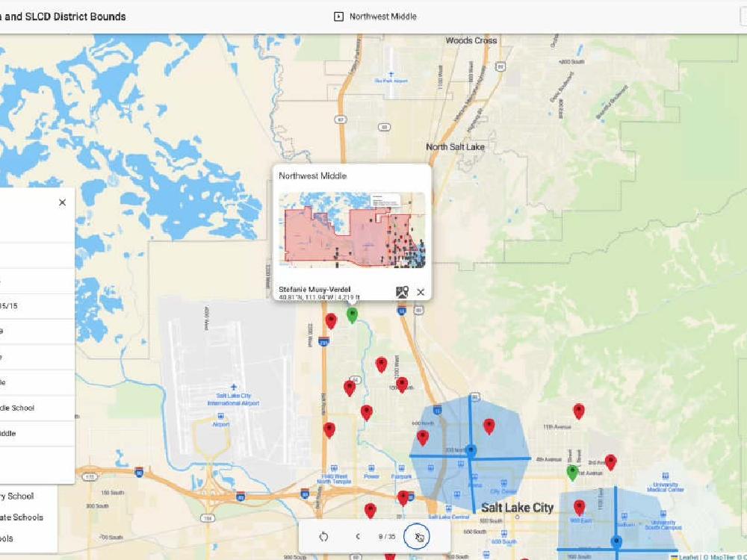Click the 8 / 35 stop counter
The image size is (747, 560).
[x=387, y=537]
